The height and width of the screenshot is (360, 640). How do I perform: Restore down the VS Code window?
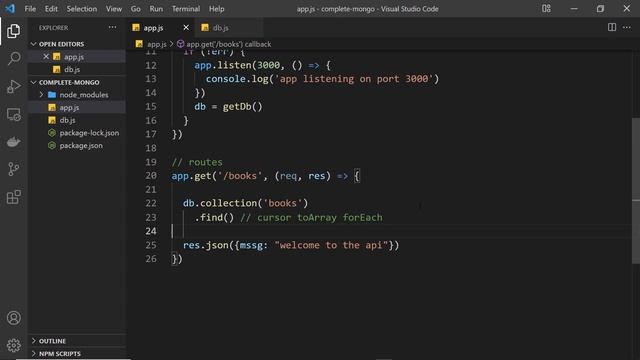coord(600,9)
